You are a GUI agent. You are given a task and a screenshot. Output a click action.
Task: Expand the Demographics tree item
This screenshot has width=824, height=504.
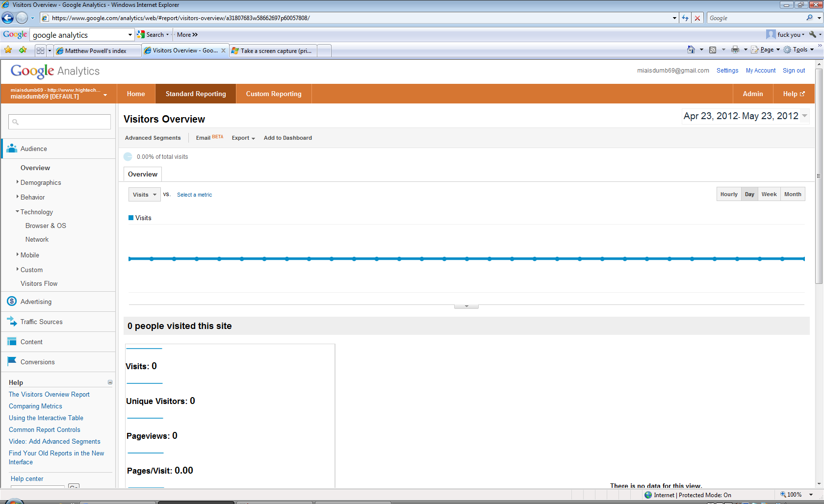pyautogui.click(x=18, y=182)
